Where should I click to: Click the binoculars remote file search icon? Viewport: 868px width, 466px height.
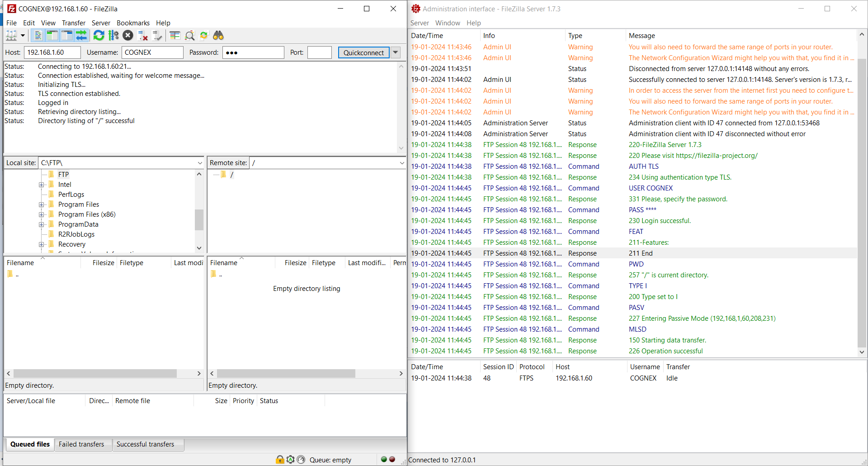click(218, 35)
